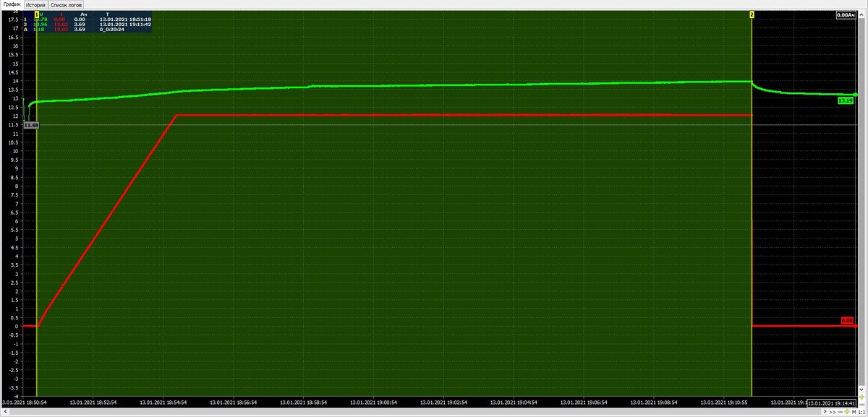
Task: Select yellow cursor marker 1 flag
Action: point(37,14)
